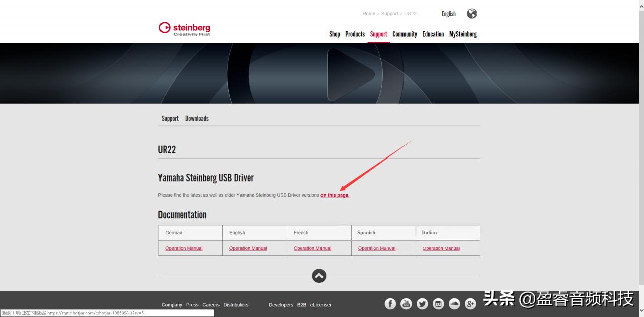
Task: Open the Education menu
Action: tap(433, 34)
